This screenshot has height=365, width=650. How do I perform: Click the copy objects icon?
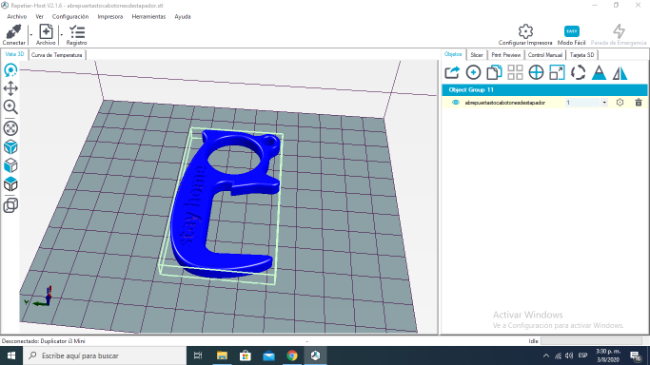tap(494, 73)
